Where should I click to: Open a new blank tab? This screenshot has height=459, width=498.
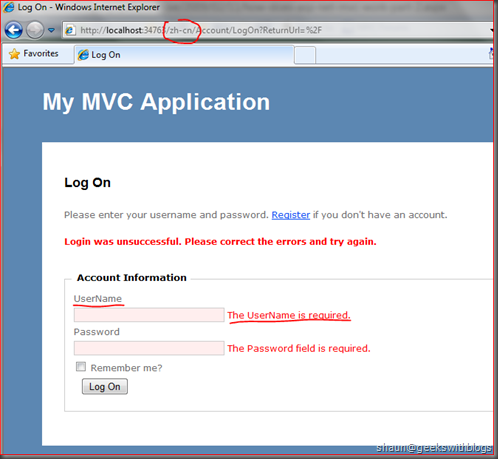[x=305, y=55]
